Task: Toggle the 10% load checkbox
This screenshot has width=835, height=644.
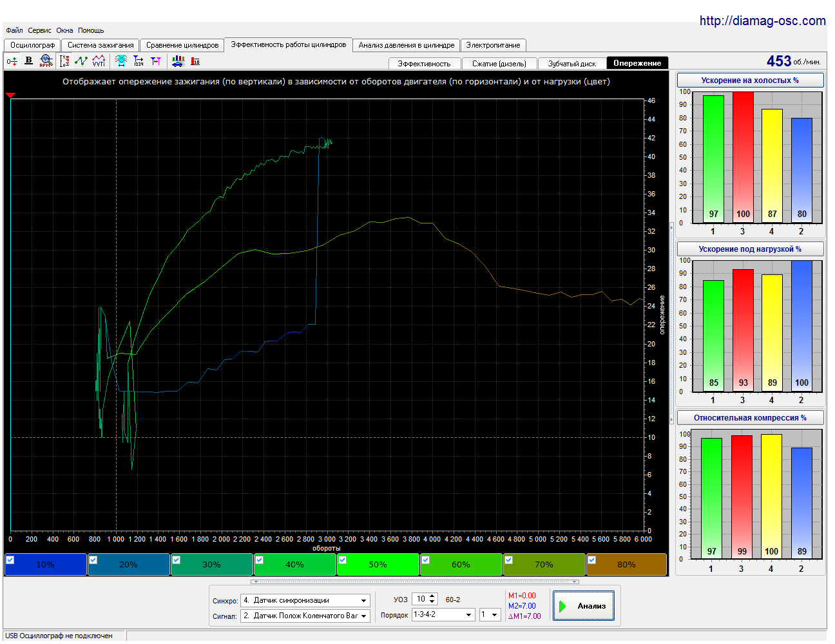Action: click(10, 560)
